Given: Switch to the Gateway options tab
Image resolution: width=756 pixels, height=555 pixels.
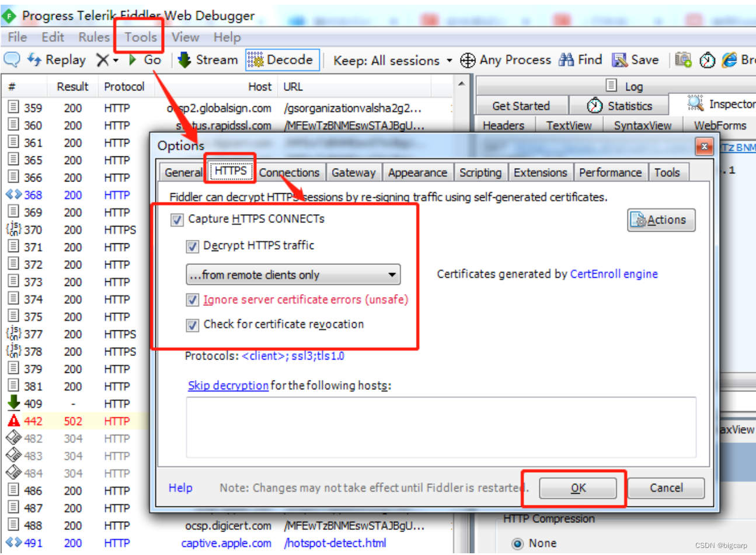Looking at the screenshot, I should (354, 173).
